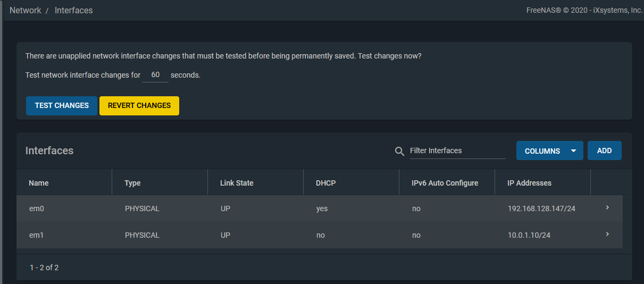This screenshot has width=644, height=284.
Task: Focus the Filter Interfaces search field
Action: coord(457,151)
